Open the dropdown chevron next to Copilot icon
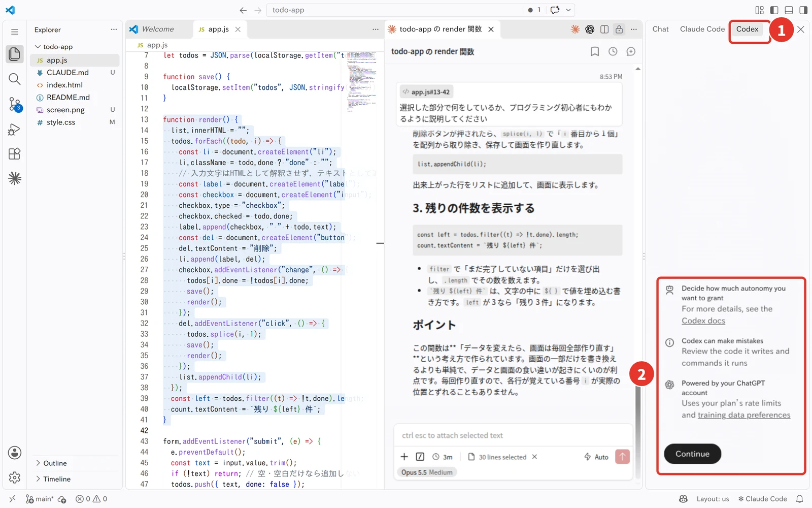The width and height of the screenshot is (812, 508). (x=568, y=10)
